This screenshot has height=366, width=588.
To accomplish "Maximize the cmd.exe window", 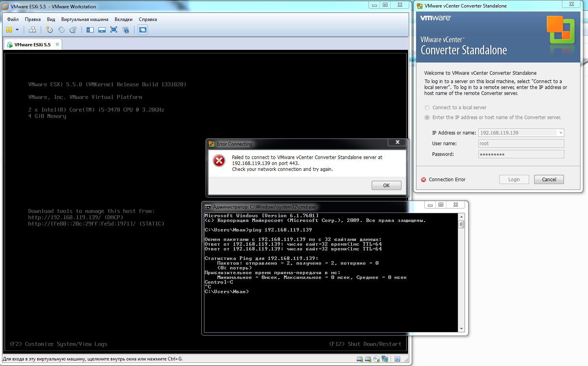I will [x=441, y=205].
